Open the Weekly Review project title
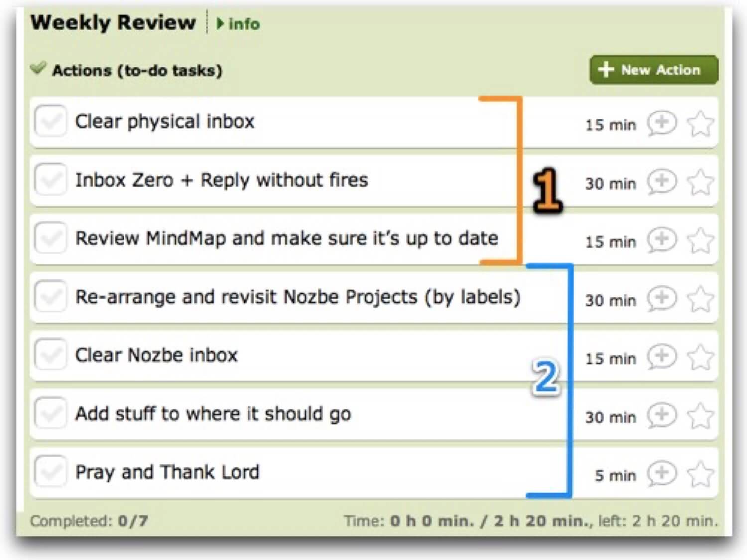Screen dimensions: 747x560 pos(113,22)
